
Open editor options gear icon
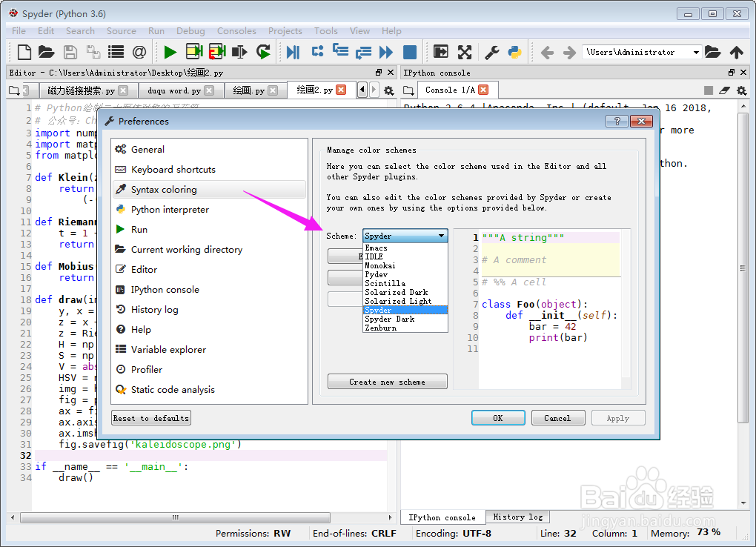(x=388, y=90)
